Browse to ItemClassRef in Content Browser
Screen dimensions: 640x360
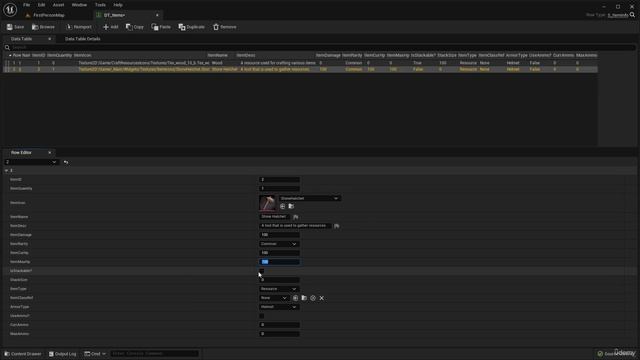[304, 298]
